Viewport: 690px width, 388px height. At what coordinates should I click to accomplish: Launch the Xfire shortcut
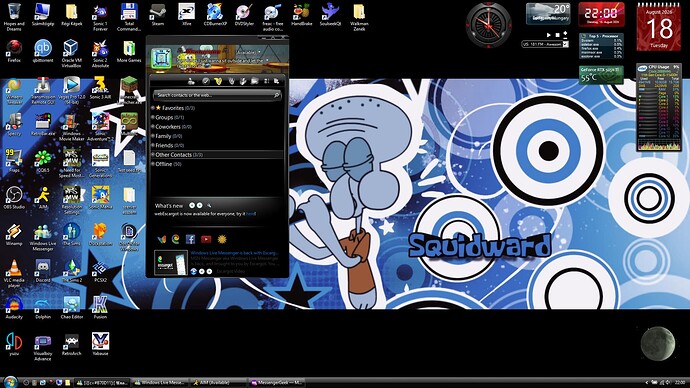pyautogui.click(x=187, y=15)
